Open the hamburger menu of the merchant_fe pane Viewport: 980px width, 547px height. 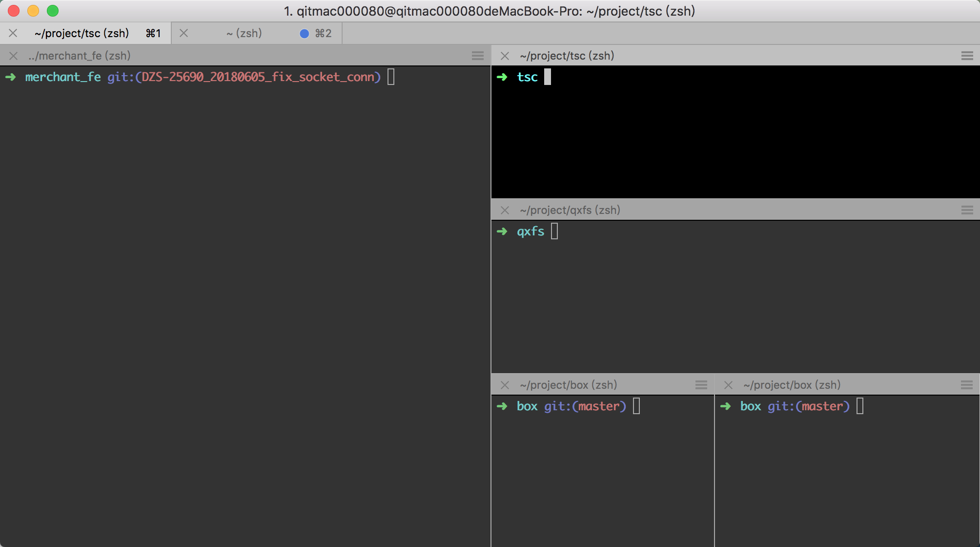[478, 56]
